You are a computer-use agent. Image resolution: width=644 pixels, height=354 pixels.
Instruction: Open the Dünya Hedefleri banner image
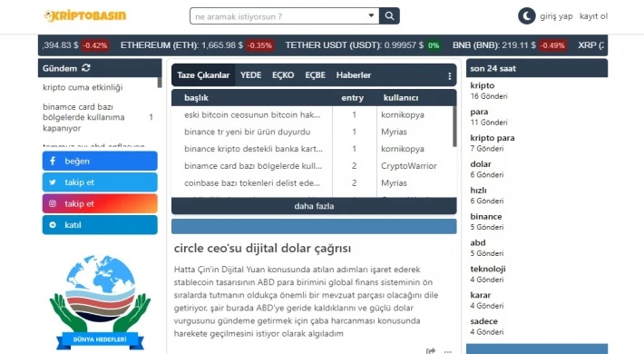[x=100, y=302]
